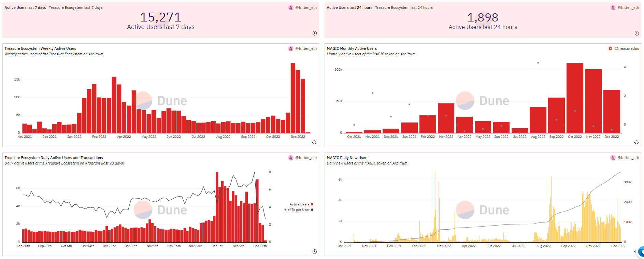Open fritten_eth avatar on Active Users last 24 hours panel
The image size is (644, 259).
point(613,8)
